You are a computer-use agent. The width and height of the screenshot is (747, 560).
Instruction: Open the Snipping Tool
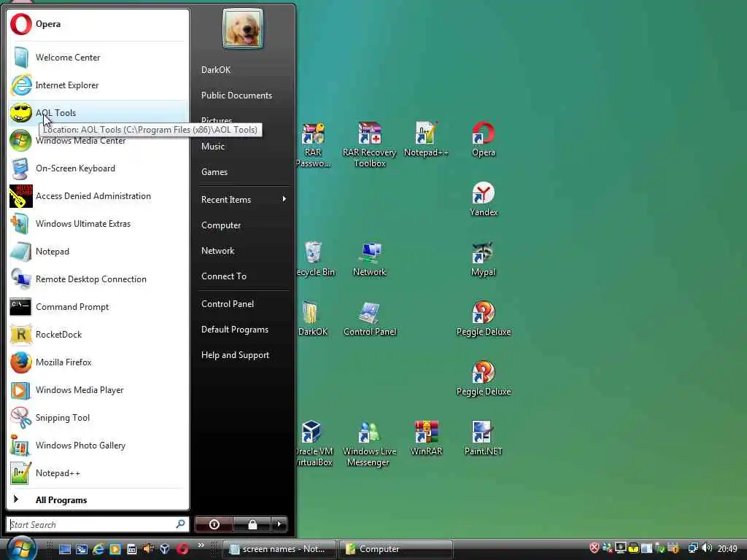[x=98, y=418]
